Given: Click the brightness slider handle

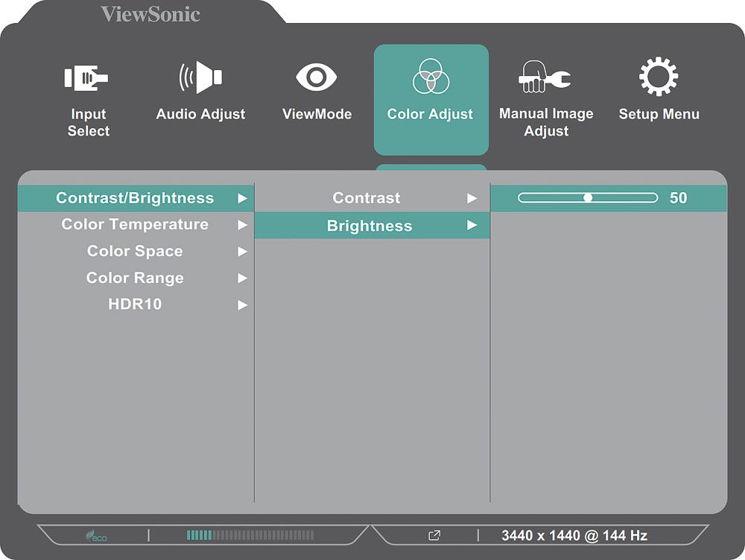Looking at the screenshot, I should [588, 198].
